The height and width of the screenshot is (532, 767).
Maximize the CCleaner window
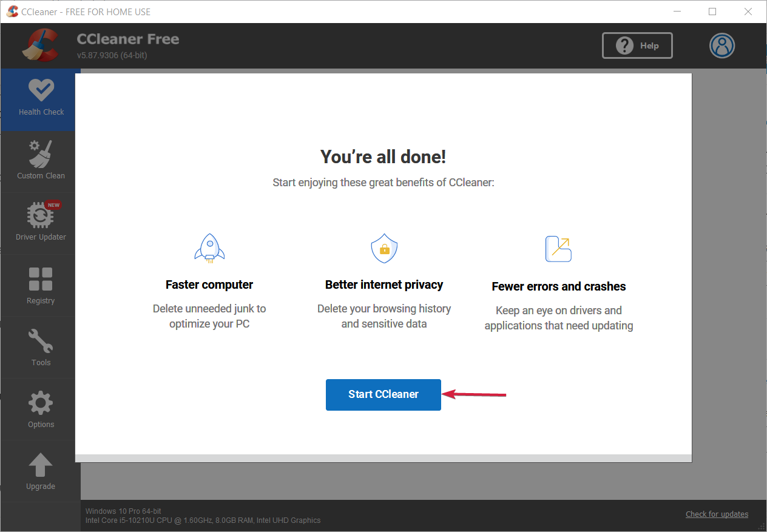712,12
